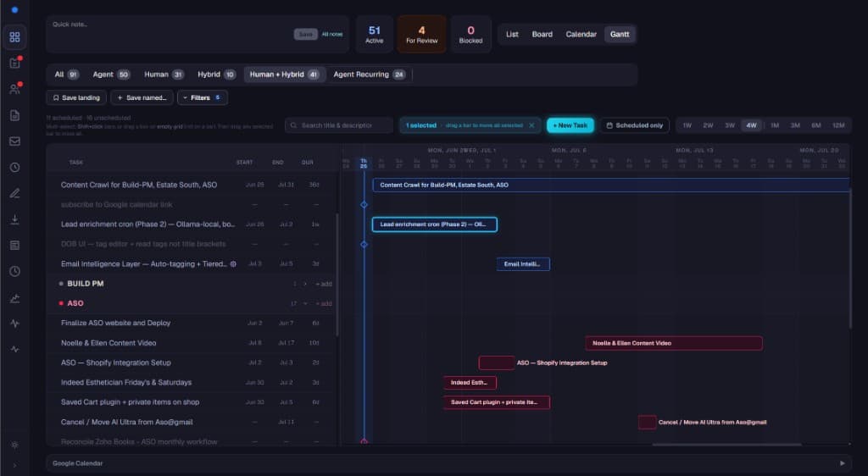Expand the Google Calendar panel arrow

[x=842, y=463]
